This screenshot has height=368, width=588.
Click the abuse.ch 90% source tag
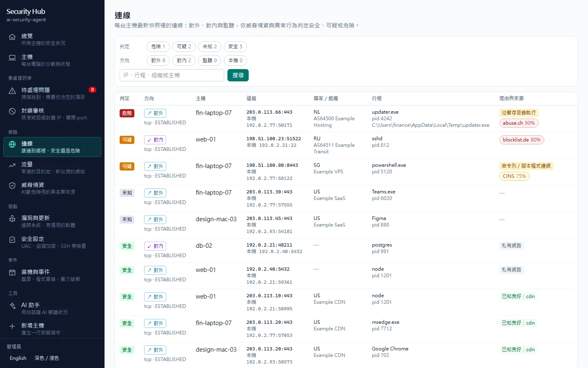tap(519, 123)
